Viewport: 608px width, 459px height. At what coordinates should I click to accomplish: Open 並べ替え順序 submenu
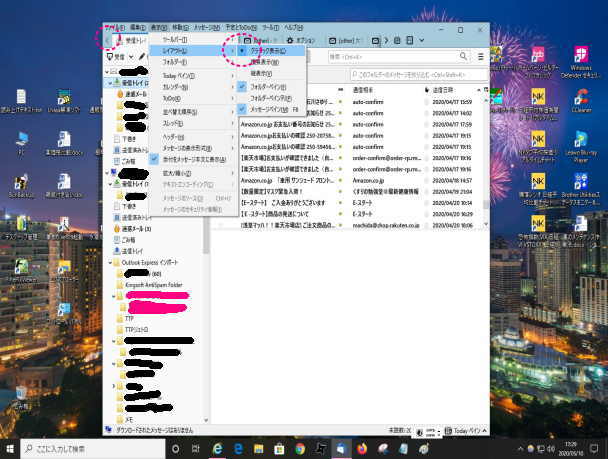(193, 112)
